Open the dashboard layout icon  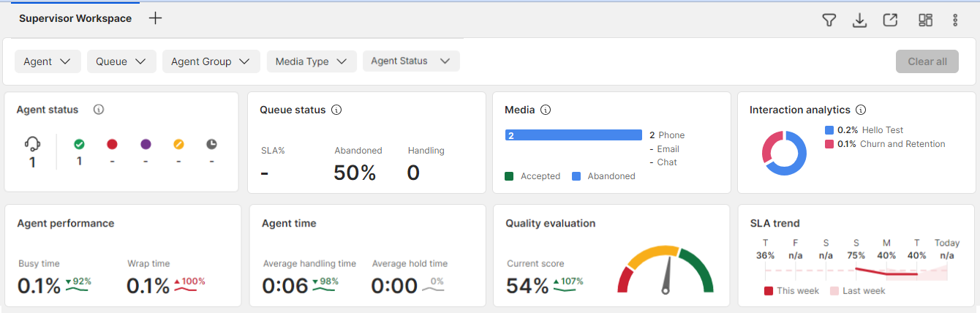pos(925,20)
